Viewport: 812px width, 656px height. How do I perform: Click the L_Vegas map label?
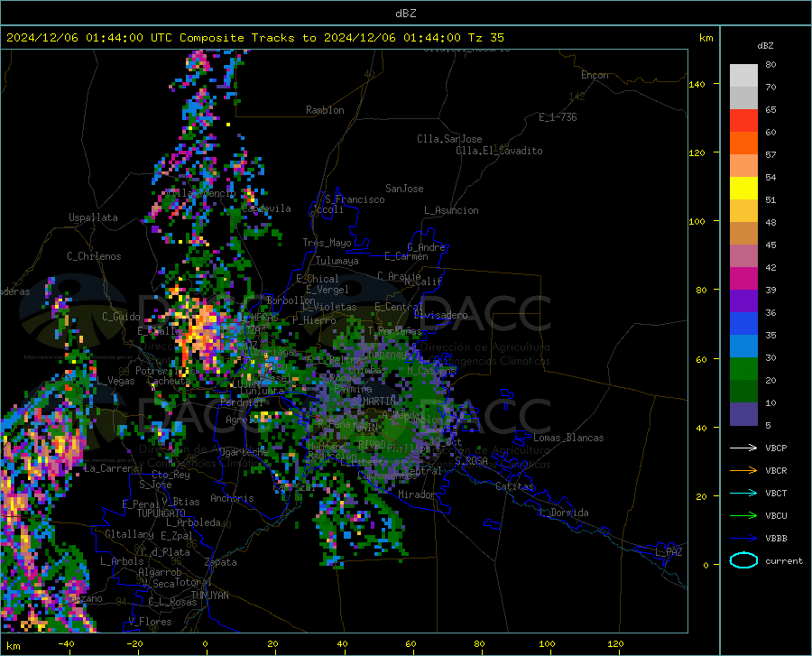click(116, 381)
